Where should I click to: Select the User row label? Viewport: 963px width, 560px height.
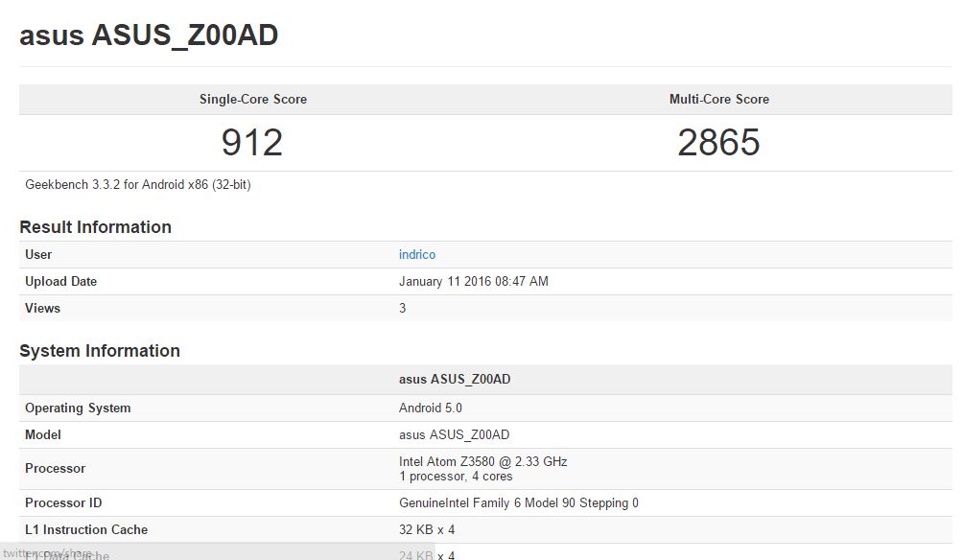tap(38, 255)
